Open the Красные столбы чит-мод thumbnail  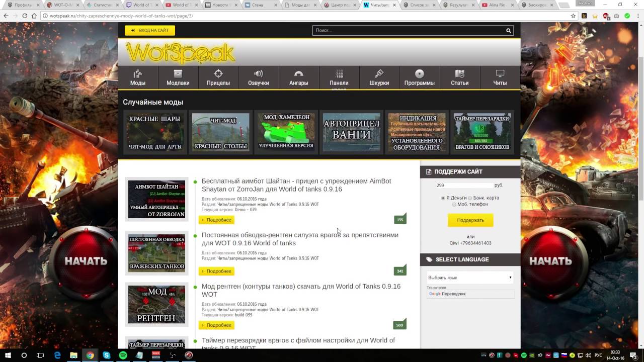tap(220, 133)
